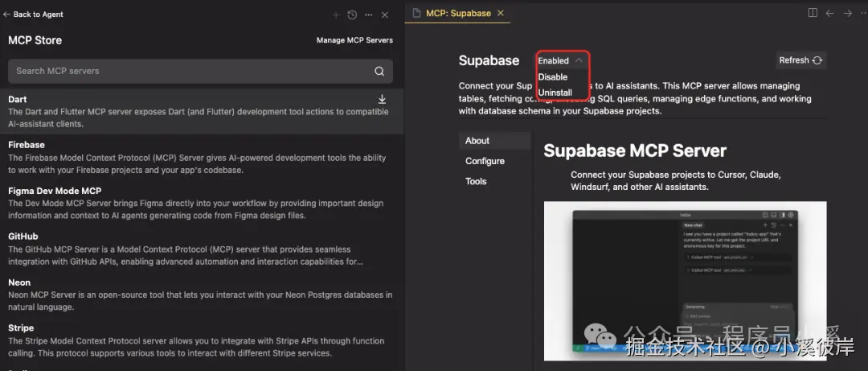Open the three-dot more options menu
The width and height of the screenshot is (868, 371).
click(x=369, y=15)
